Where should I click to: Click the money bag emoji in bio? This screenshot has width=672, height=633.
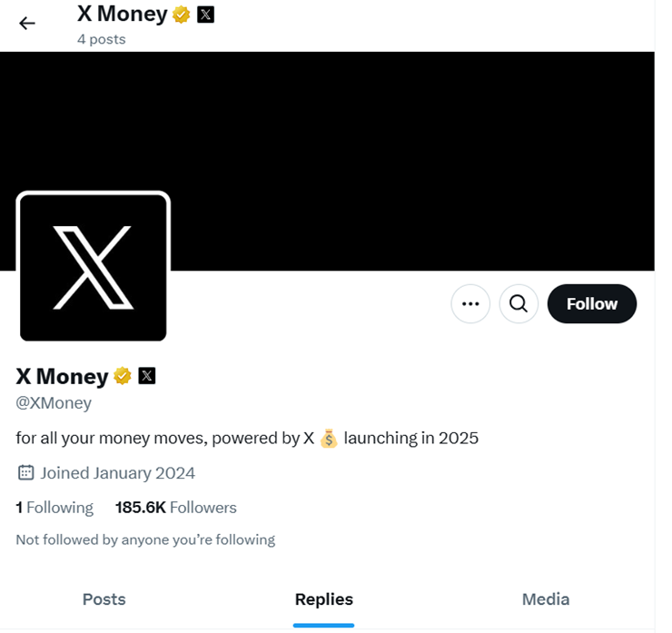328,439
